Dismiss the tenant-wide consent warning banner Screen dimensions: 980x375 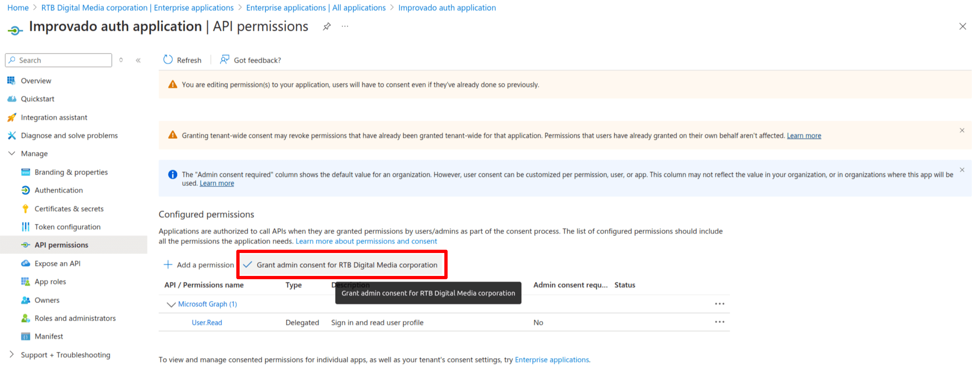click(962, 131)
